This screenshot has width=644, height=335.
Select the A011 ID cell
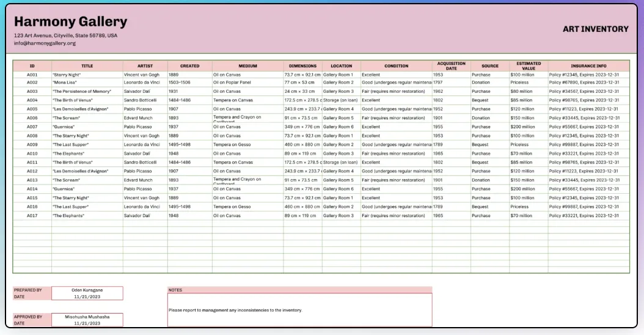click(x=32, y=163)
